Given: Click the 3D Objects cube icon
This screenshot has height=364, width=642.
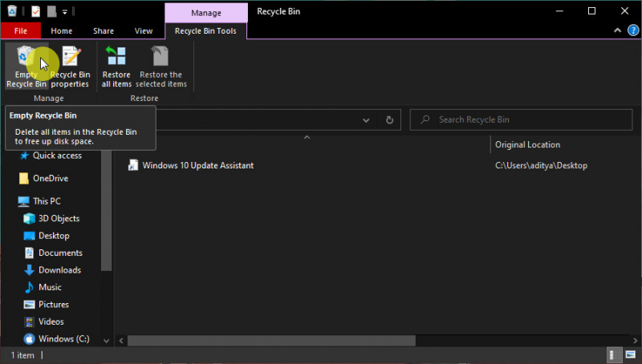Looking at the screenshot, I should (x=29, y=218).
